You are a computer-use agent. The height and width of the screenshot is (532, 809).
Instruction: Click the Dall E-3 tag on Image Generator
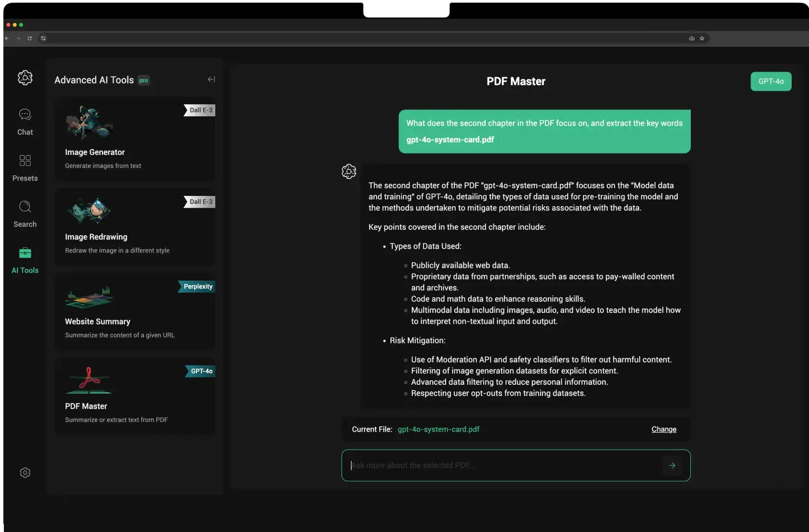click(200, 110)
